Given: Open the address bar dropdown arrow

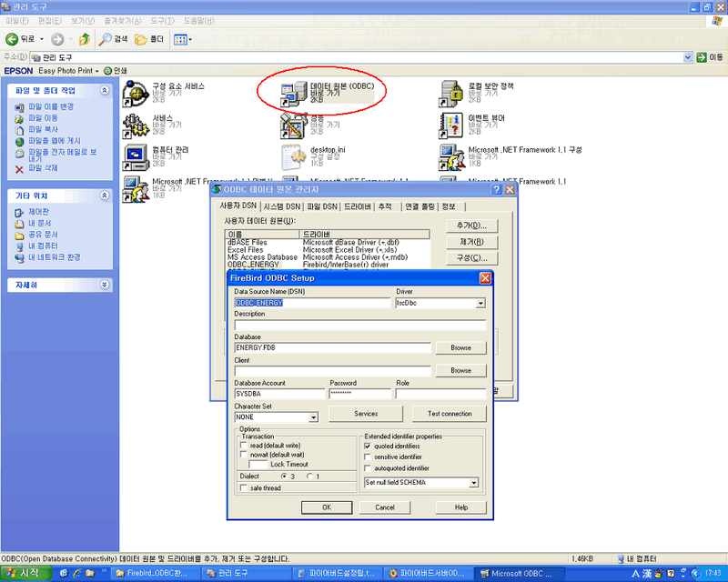Looking at the screenshot, I should point(688,57).
